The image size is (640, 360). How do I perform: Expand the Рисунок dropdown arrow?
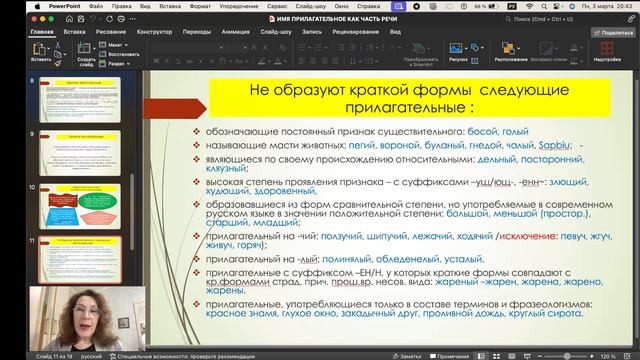(x=466, y=48)
